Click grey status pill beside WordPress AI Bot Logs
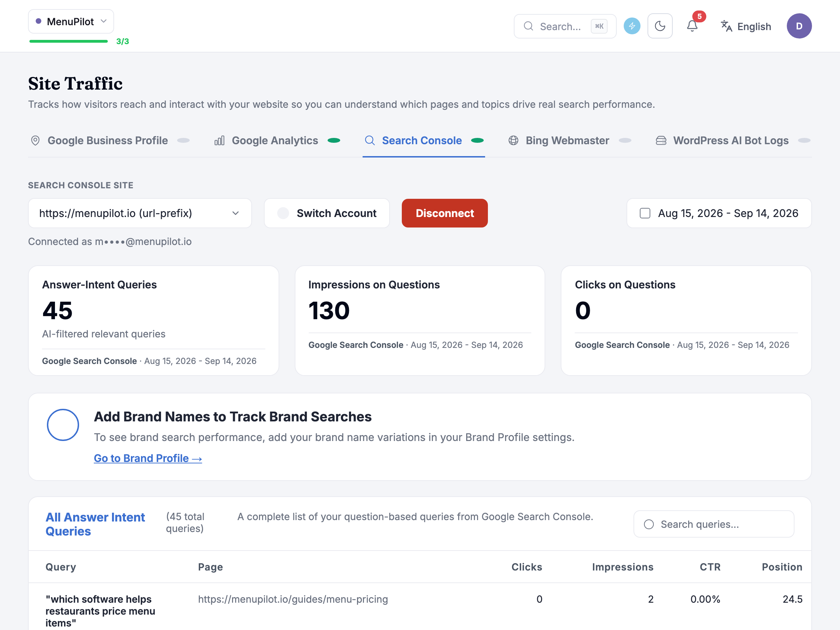Image resolution: width=840 pixels, height=630 pixels. coord(804,140)
